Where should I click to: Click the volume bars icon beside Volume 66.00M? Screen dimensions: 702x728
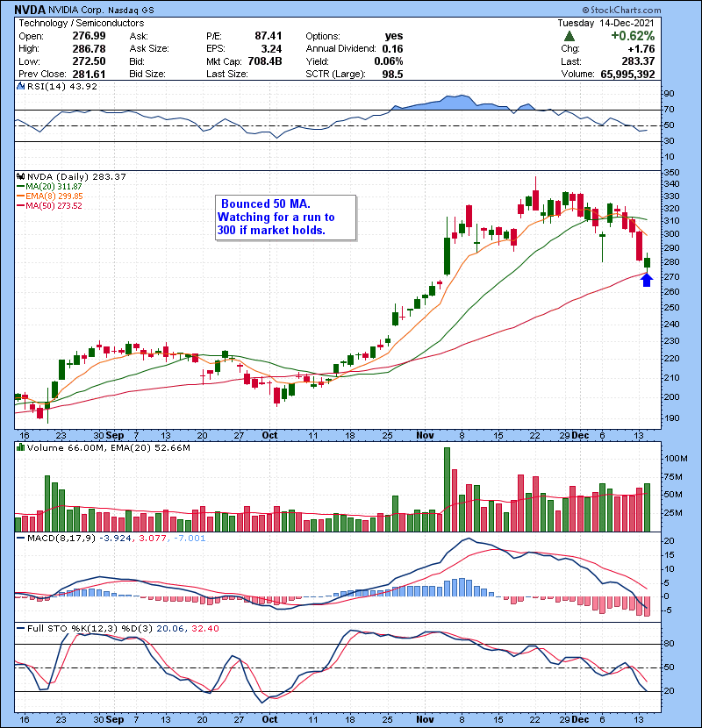click(20, 448)
